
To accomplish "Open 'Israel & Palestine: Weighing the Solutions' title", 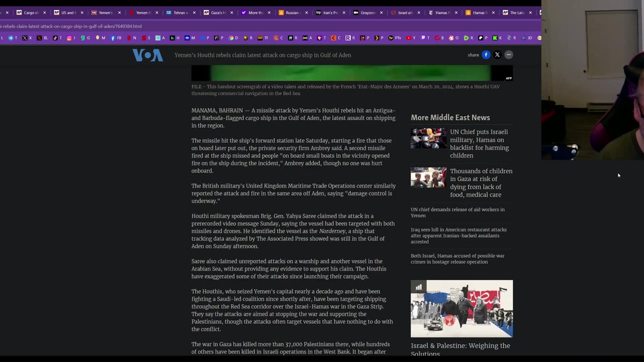I will (x=460, y=349).
